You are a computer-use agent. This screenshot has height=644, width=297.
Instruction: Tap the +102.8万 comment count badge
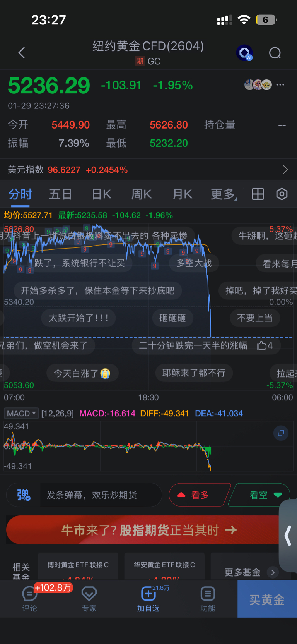[53, 587]
